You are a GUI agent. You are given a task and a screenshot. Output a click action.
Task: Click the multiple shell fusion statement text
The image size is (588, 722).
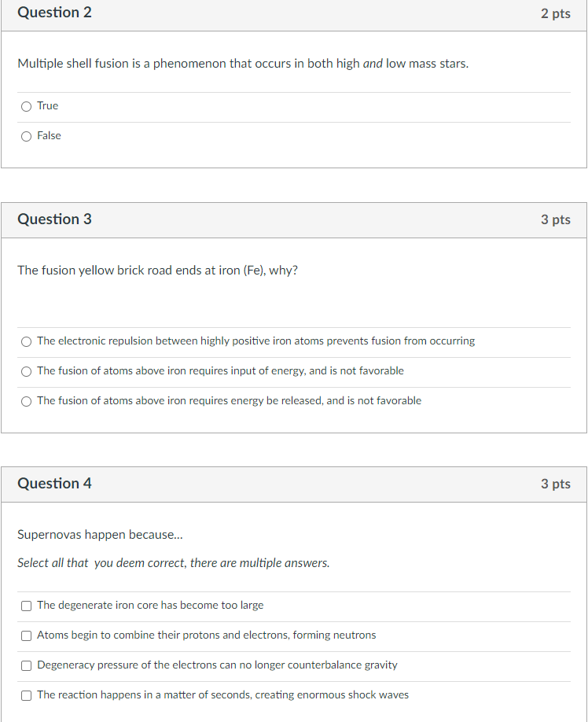pos(242,63)
